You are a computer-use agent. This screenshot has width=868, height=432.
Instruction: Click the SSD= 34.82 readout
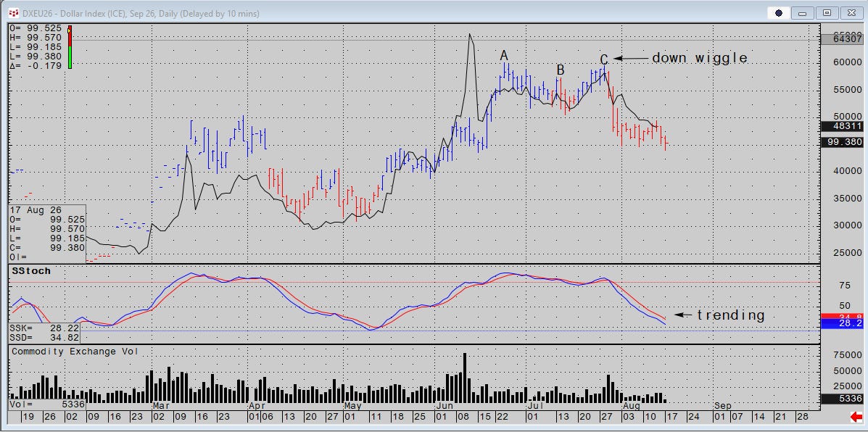pos(45,337)
